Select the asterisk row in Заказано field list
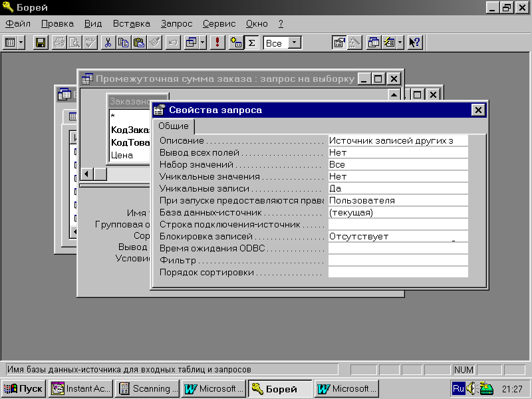Viewport: 532px width, 399px height. (130, 116)
